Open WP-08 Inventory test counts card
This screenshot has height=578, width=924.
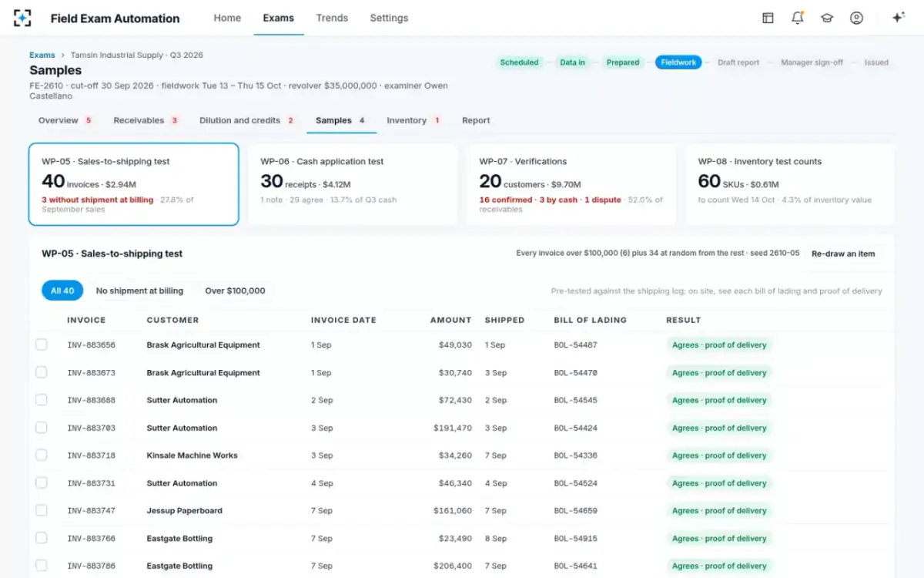790,184
